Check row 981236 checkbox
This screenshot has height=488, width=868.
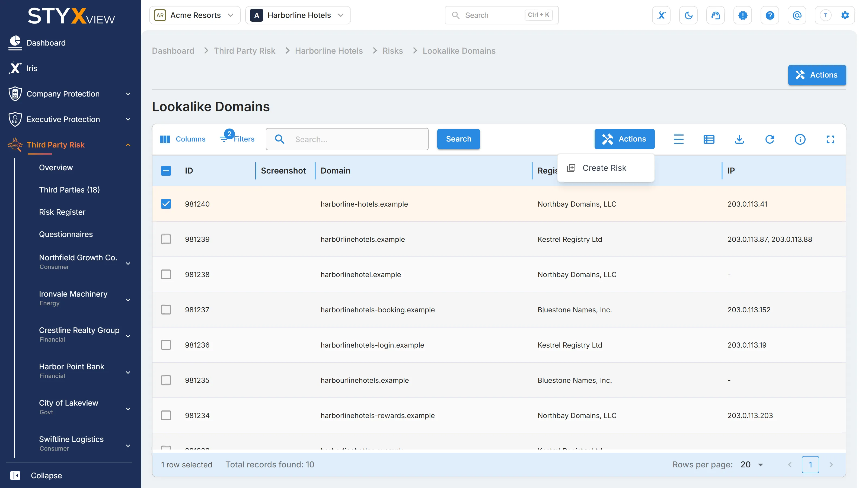click(166, 345)
